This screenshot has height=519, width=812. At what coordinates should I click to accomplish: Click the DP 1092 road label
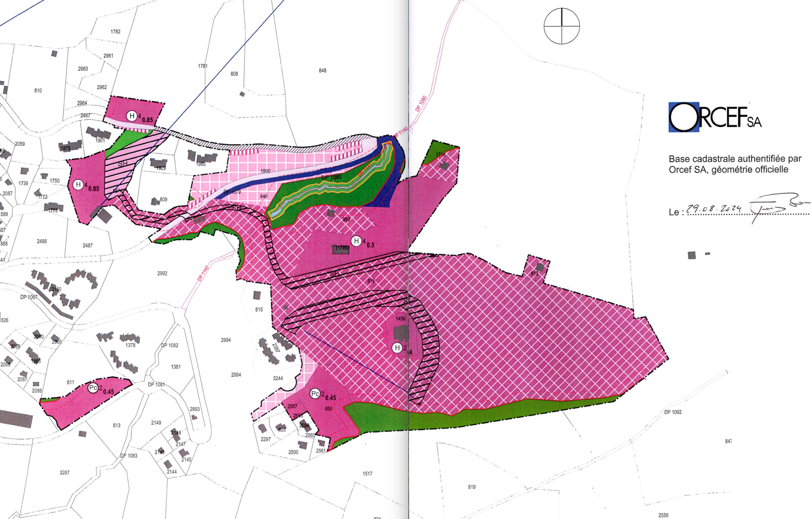[x=673, y=412]
